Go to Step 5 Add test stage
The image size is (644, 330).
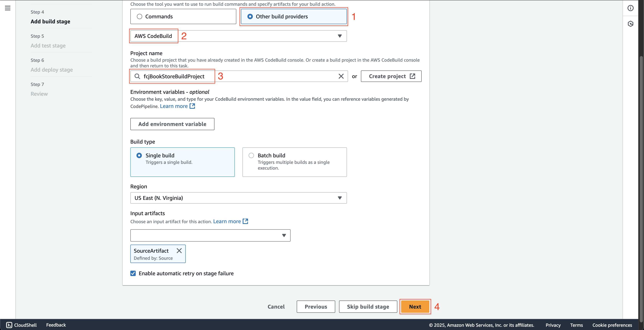(x=48, y=45)
